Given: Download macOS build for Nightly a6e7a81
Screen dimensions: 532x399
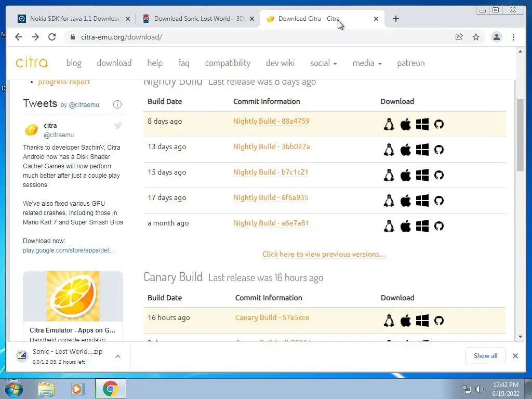Looking at the screenshot, I should click(x=405, y=226).
